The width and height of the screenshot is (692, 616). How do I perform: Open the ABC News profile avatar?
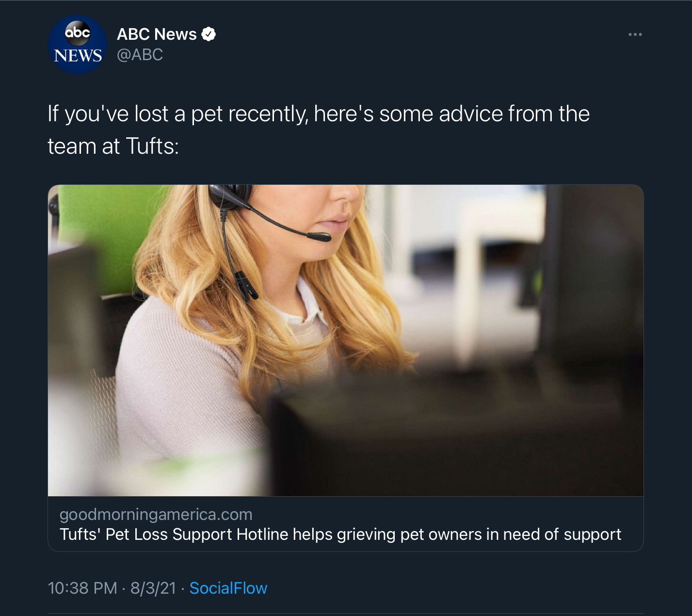[78, 45]
